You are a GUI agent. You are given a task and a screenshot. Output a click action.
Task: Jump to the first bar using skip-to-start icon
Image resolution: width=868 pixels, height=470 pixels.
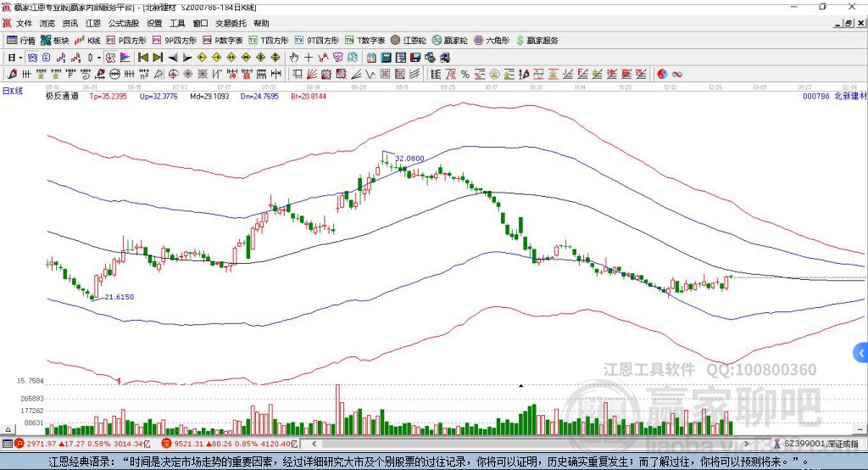(x=142, y=58)
